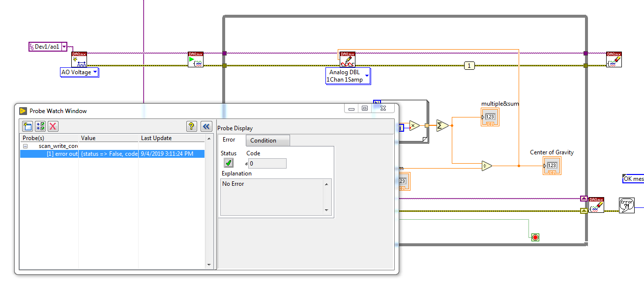
Task: Click the Explanation box scroll-down arrow
Action: click(x=325, y=210)
